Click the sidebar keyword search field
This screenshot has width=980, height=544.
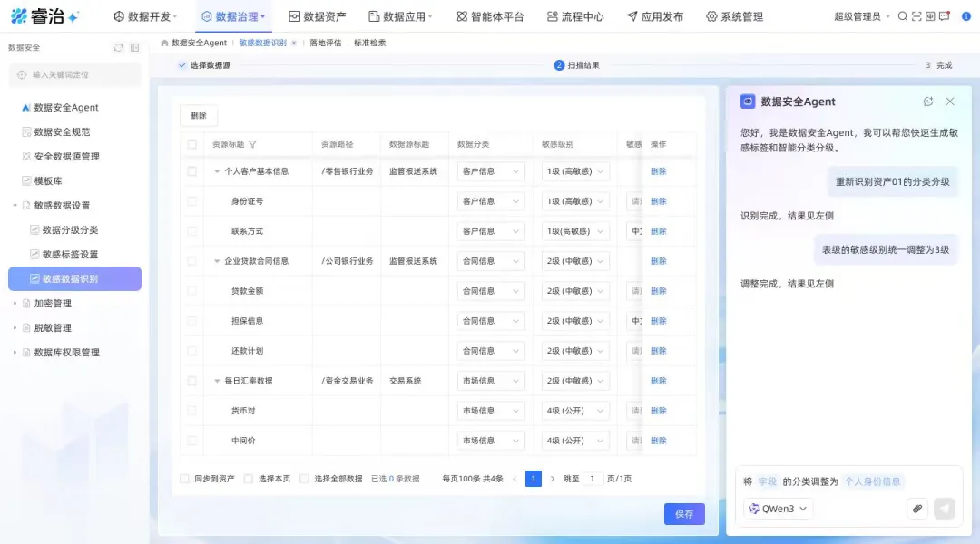point(75,75)
